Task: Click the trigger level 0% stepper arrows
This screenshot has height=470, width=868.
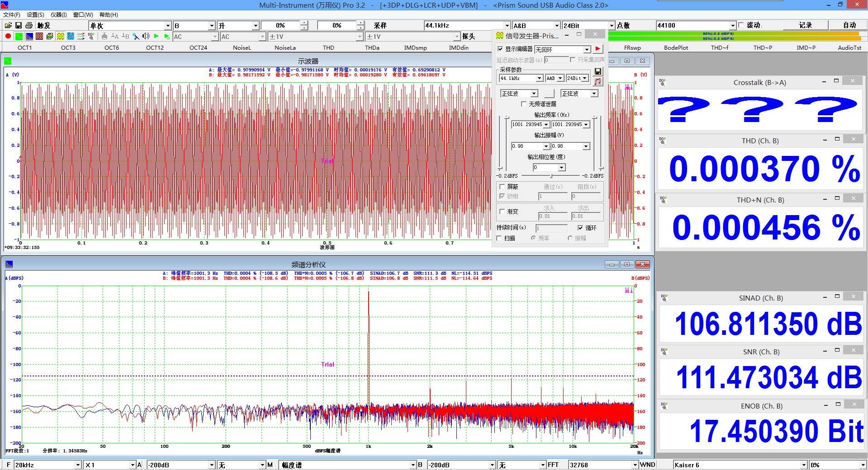Action: point(304,26)
